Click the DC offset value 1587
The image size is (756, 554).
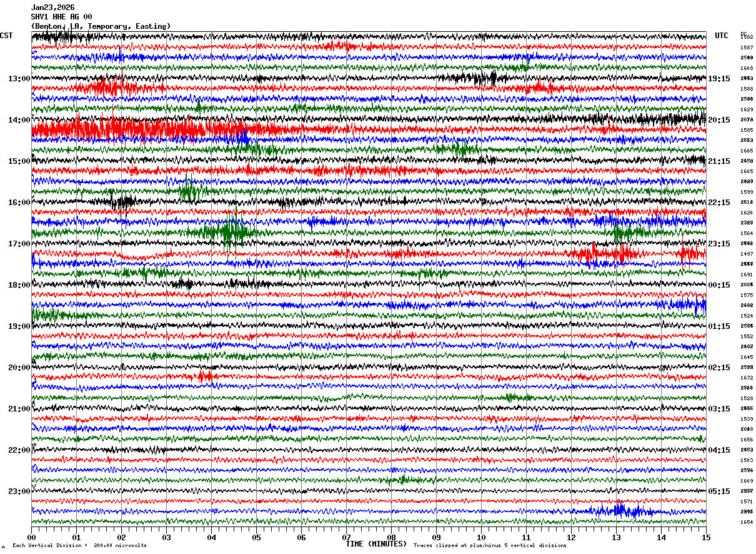[747, 48]
